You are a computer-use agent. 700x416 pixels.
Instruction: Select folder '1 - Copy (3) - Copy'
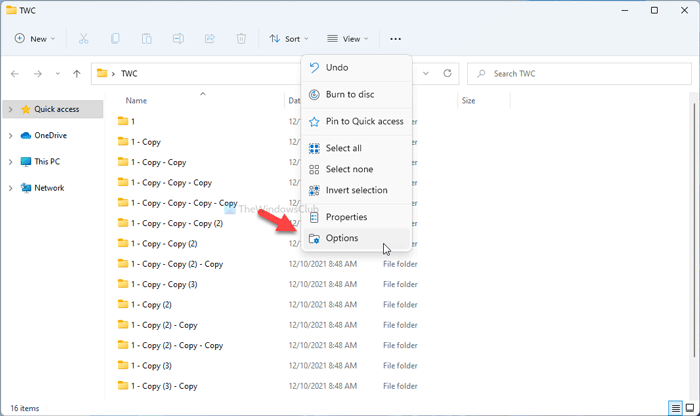(x=164, y=386)
